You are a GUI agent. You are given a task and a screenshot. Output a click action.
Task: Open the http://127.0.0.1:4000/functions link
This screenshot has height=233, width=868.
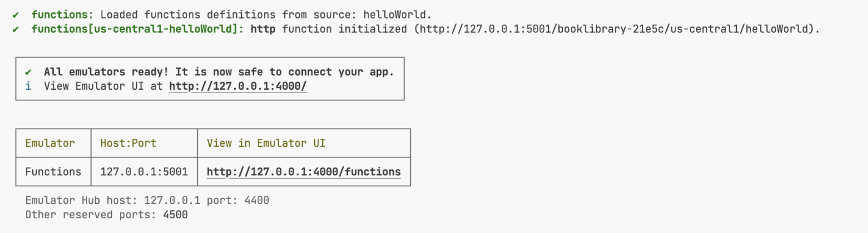point(303,172)
